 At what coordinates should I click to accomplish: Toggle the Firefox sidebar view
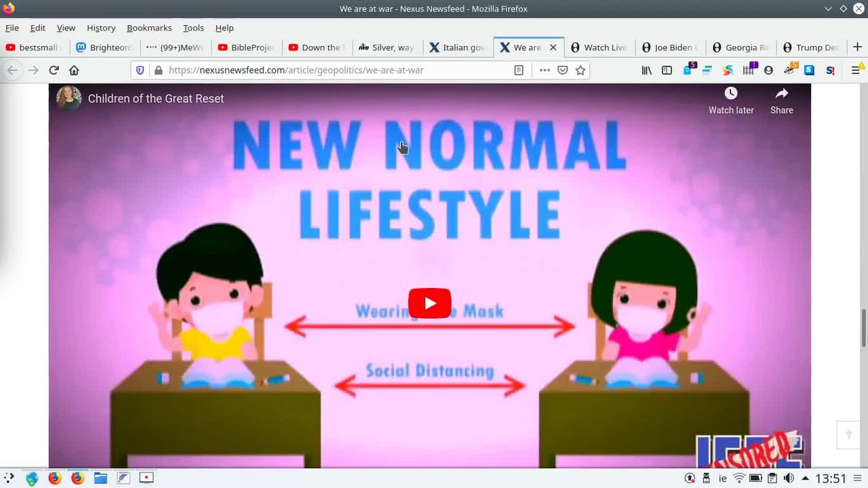tap(667, 70)
